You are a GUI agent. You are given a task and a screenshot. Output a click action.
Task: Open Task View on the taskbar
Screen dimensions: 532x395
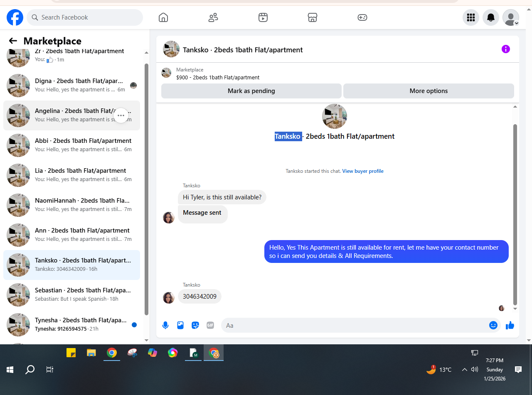click(50, 369)
